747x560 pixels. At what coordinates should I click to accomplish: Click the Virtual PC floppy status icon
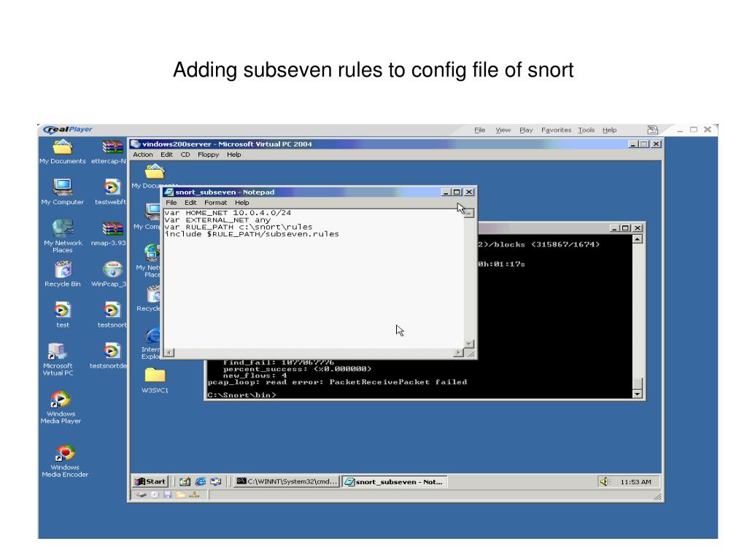167,495
